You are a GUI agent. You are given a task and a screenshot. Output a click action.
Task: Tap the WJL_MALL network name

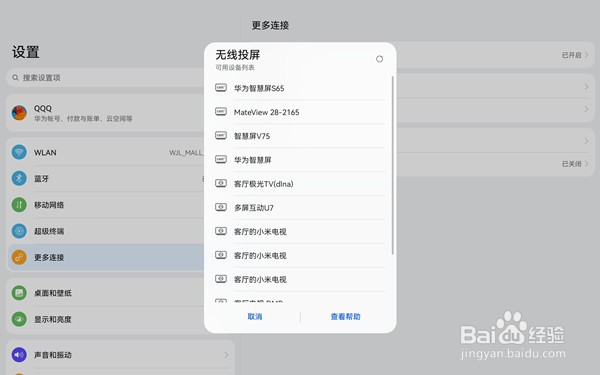(186, 153)
